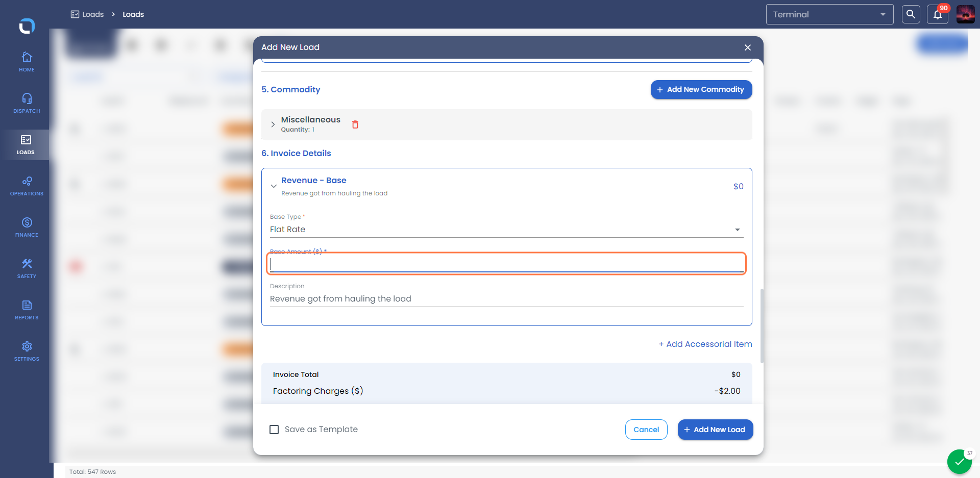Click the Total: 547 Rows text

click(92, 472)
